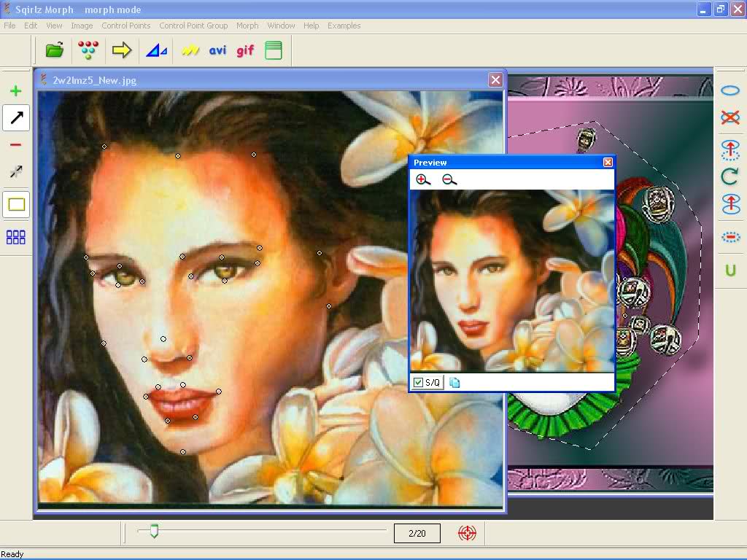Open the Image menu
Screen dimensions: 747x560
pyautogui.click(x=82, y=26)
